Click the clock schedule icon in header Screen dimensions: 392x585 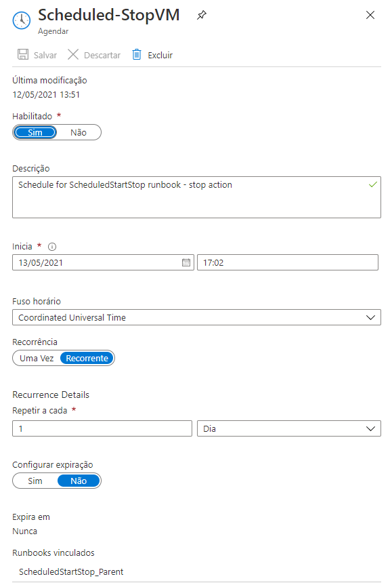click(22, 20)
